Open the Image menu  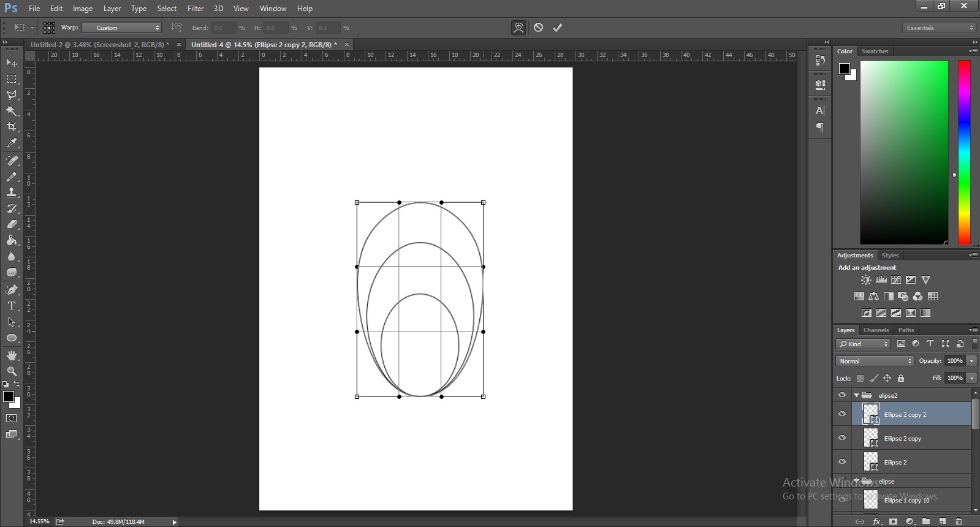point(83,9)
